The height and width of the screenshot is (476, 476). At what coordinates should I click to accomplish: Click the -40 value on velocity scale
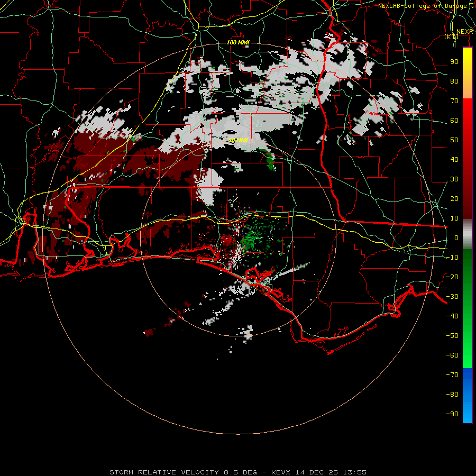(452, 316)
